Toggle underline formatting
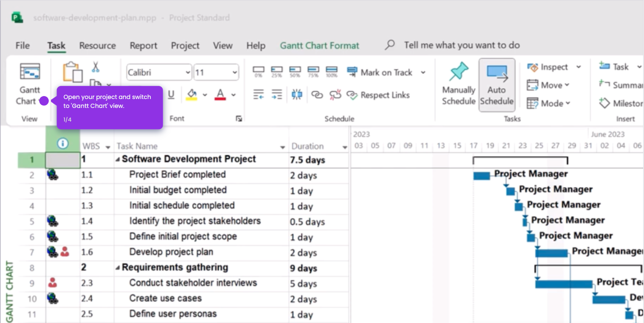Image resolution: width=644 pixels, height=323 pixels. pyautogui.click(x=171, y=94)
